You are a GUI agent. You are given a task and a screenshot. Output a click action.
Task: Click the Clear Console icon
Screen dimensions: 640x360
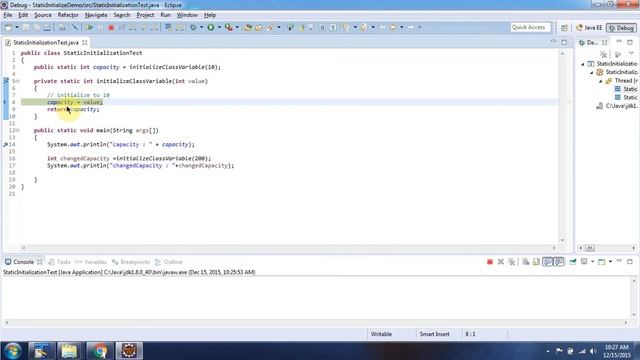pyautogui.click(x=526, y=262)
